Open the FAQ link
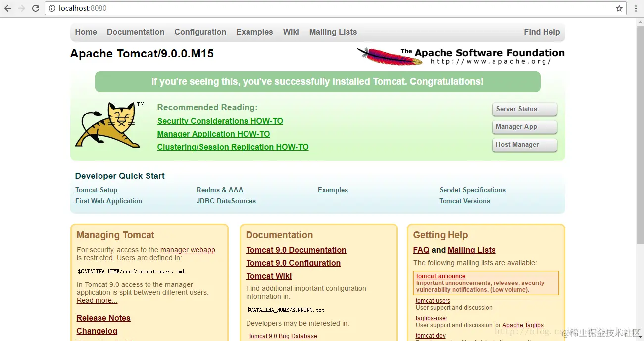The image size is (644, 341). [421, 250]
